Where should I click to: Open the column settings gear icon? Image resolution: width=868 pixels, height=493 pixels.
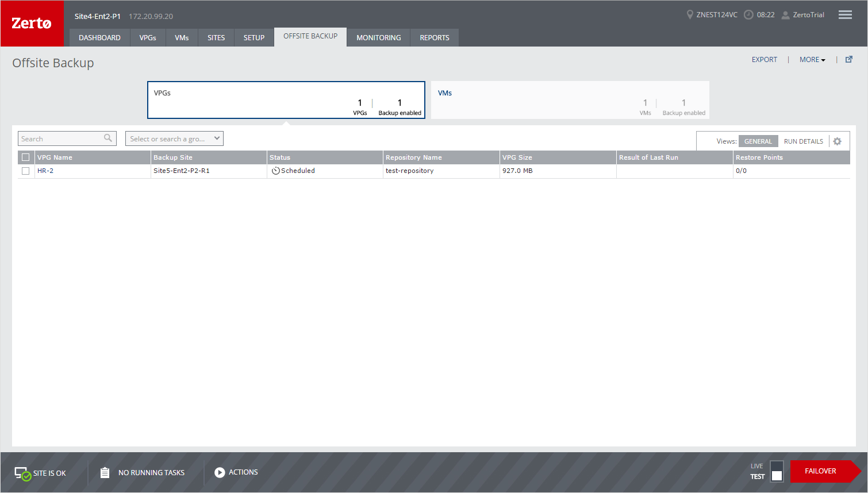pos(837,141)
